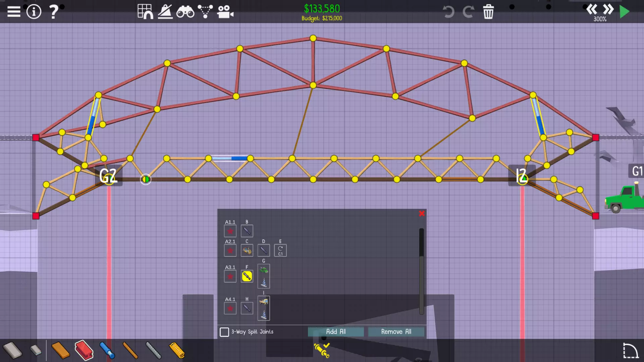Open the help question mark

click(54, 12)
